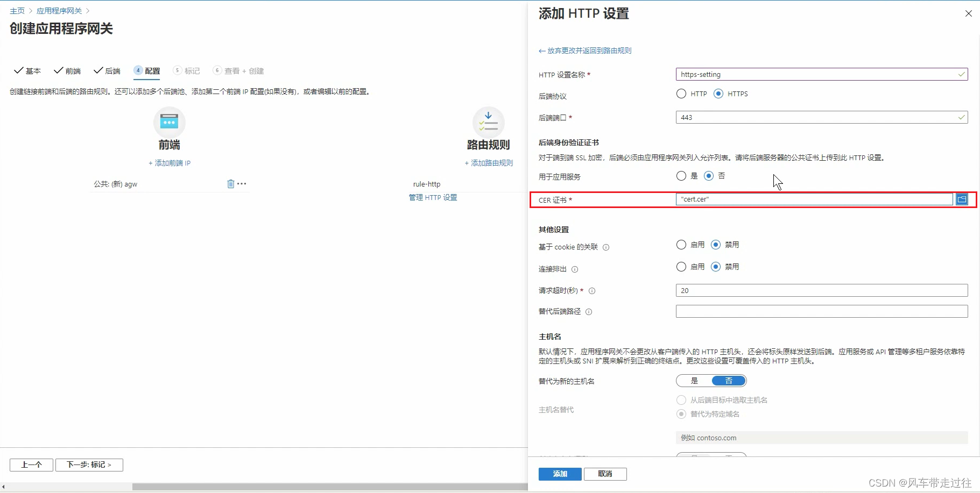Disable connection draining
The image size is (980, 493).
[716, 267]
